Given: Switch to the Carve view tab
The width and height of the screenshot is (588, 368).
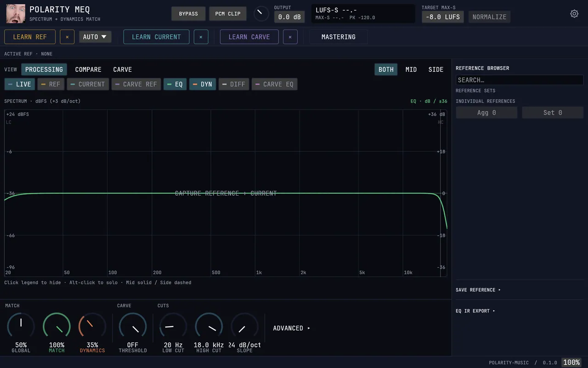Looking at the screenshot, I should point(123,69).
